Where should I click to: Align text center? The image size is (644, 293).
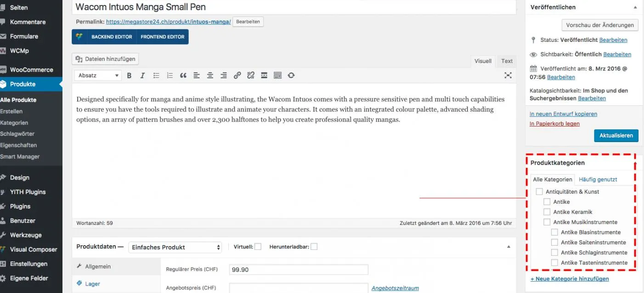[x=210, y=75]
